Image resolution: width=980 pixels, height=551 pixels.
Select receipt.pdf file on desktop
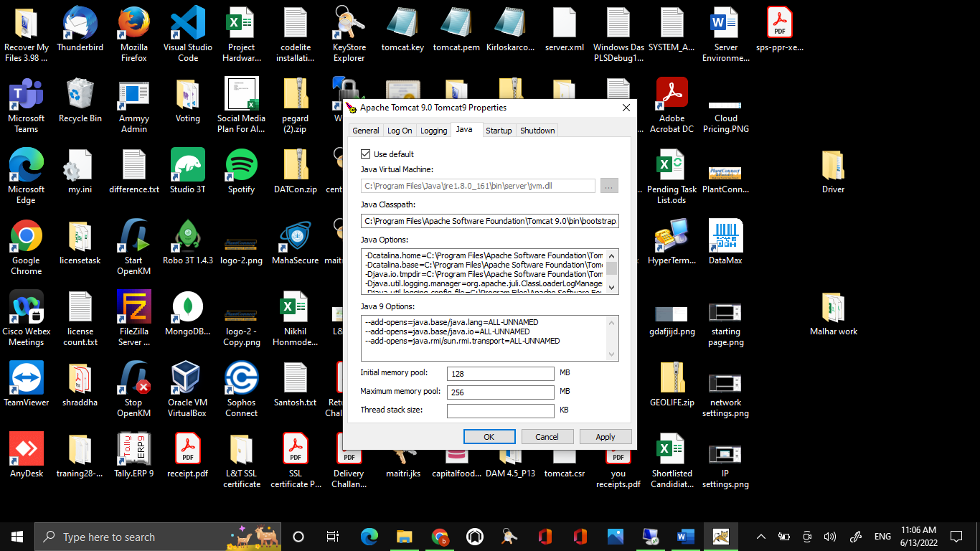pos(188,455)
